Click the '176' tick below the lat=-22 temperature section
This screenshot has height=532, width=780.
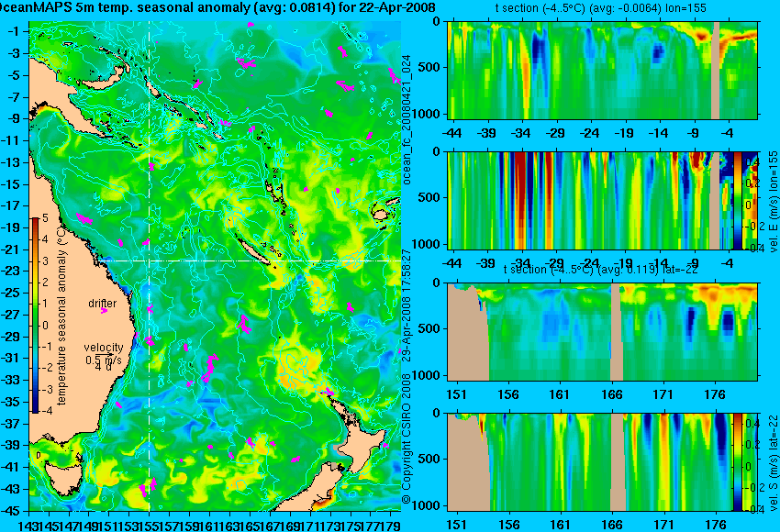coord(716,394)
